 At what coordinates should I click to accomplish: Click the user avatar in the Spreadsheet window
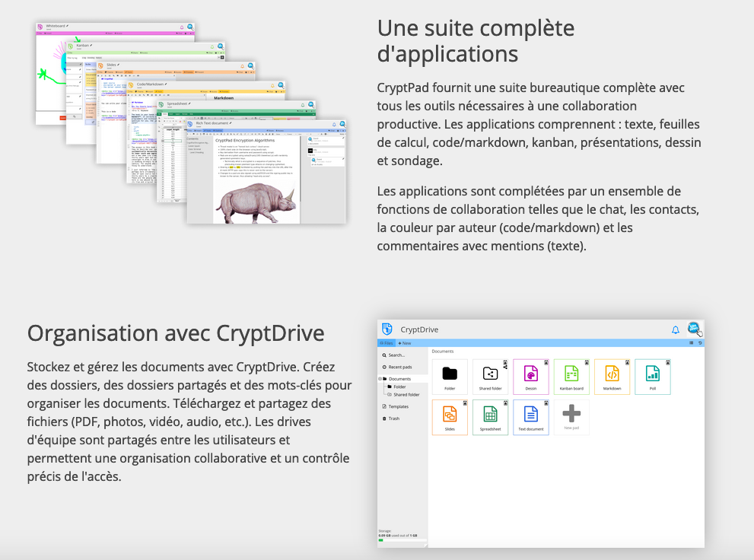coord(311,104)
